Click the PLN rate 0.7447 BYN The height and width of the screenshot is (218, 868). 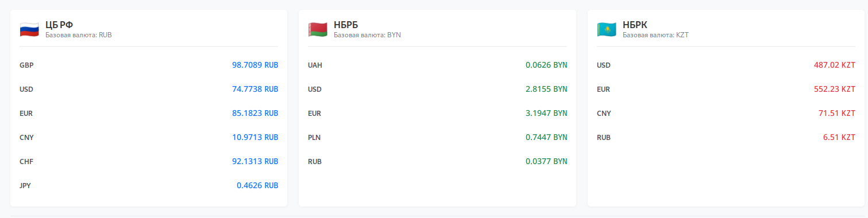[x=546, y=138]
